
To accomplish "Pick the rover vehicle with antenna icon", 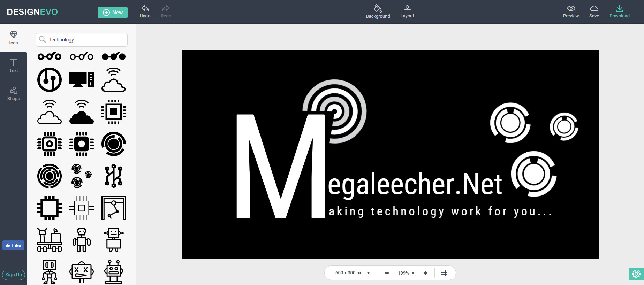I will click(x=50, y=240).
